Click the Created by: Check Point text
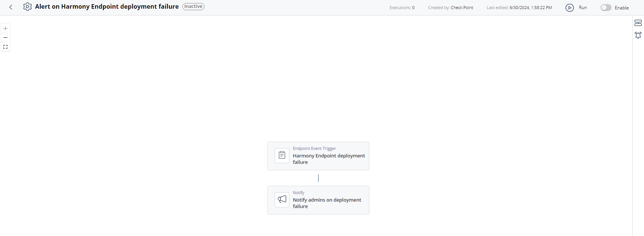 [x=450, y=8]
